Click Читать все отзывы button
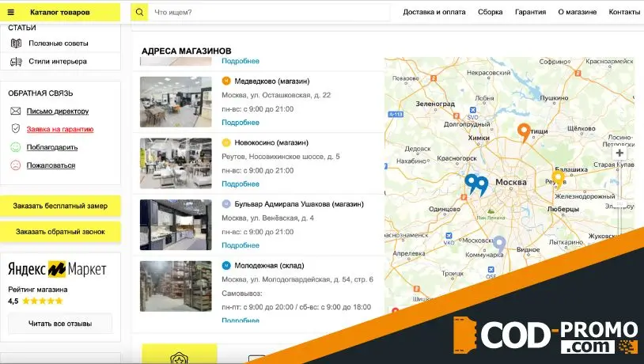 pos(60,324)
